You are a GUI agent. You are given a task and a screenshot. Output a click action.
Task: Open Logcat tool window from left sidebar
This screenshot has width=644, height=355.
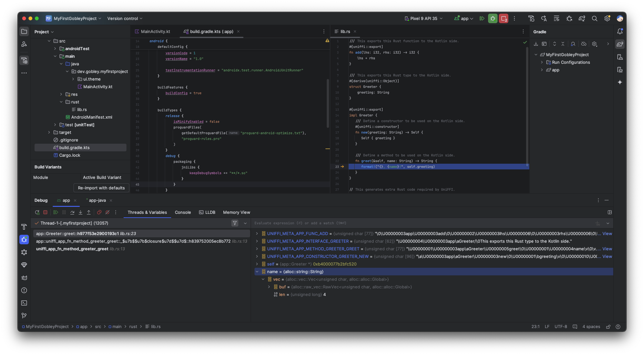click(24, 278)
